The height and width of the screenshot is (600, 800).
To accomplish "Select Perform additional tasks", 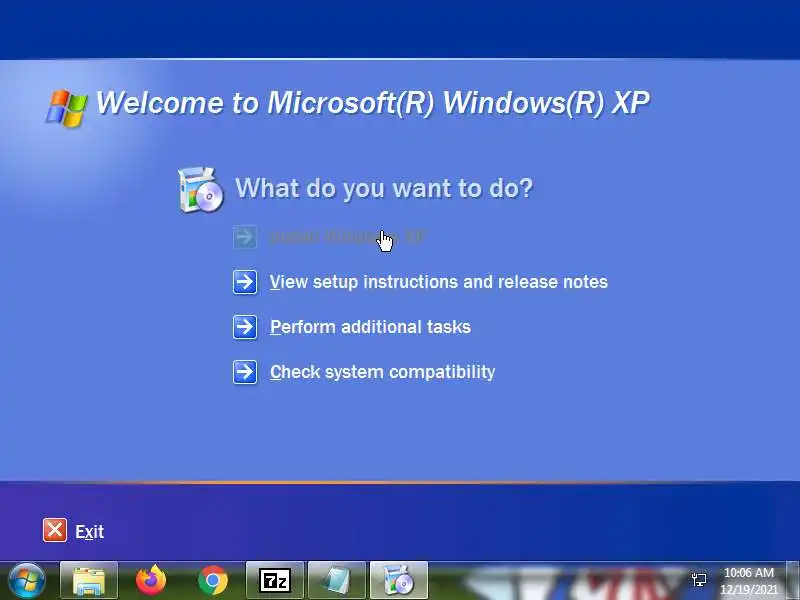I will coord(370,327).
